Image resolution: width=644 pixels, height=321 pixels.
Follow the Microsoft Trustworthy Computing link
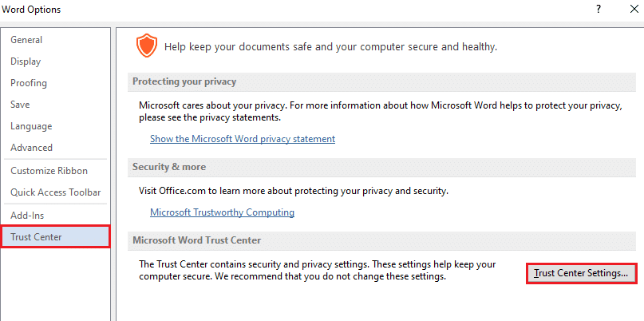[x=222, y=212]
